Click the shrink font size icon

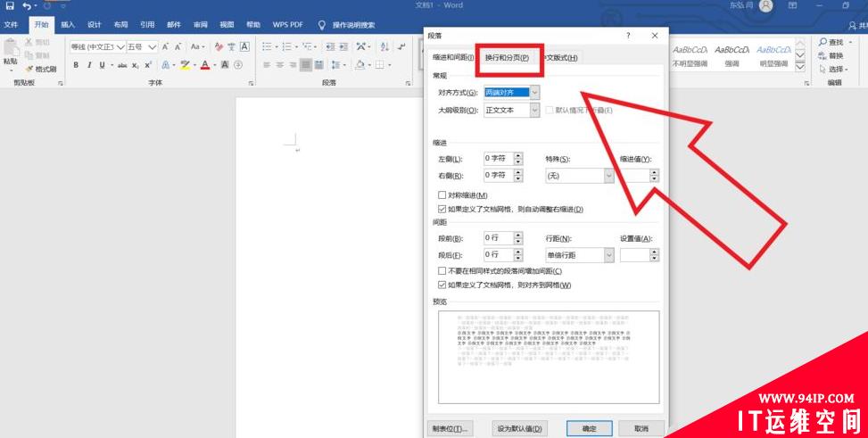click(178, 47)
